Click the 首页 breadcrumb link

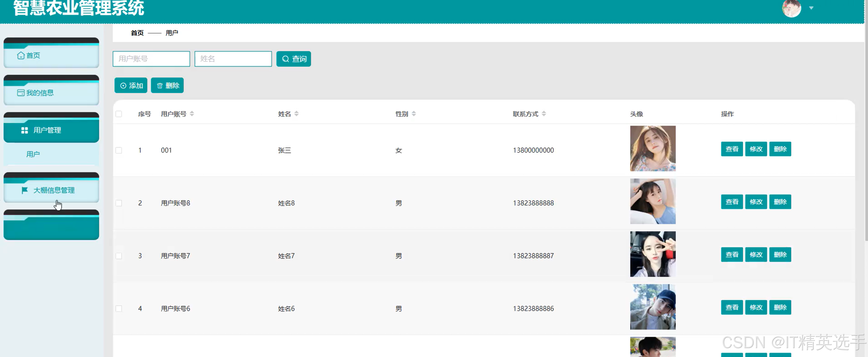(137, 33)
